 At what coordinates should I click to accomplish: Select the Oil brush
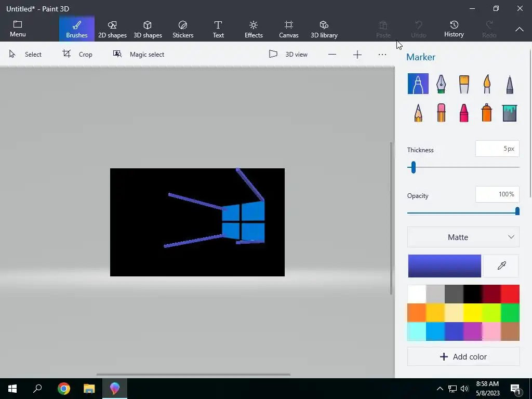(x=464, y=84)
